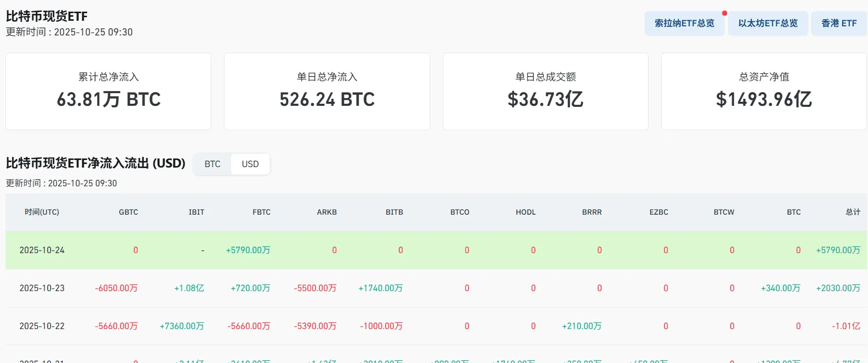Click BITB value +1740.00万 on 2025-10-23
This screenshot has width=868, height=363.
click(381, 288)
